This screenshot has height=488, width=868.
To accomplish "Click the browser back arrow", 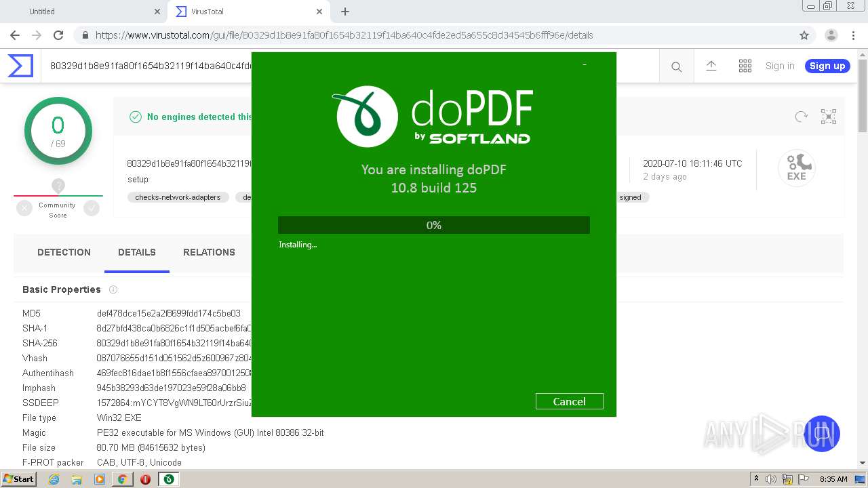I will [x=15, y=35].
